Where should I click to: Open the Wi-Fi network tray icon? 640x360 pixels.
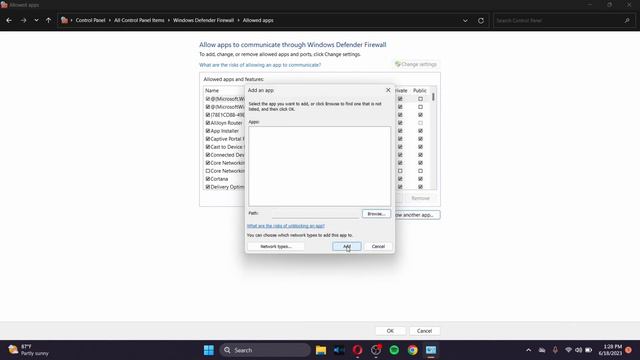point(568,350)
